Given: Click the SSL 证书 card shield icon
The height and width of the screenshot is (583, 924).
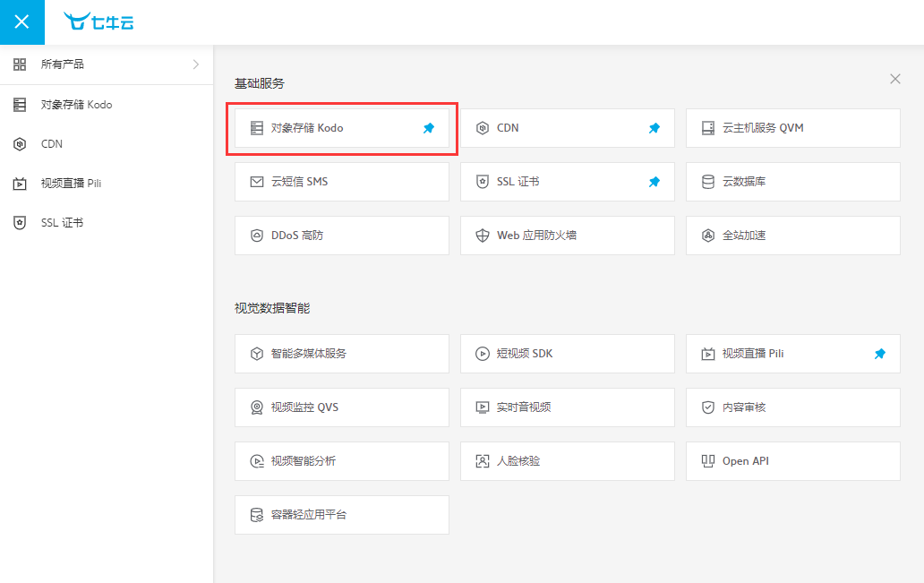Looking at the screenshot, I should [483, 182].
